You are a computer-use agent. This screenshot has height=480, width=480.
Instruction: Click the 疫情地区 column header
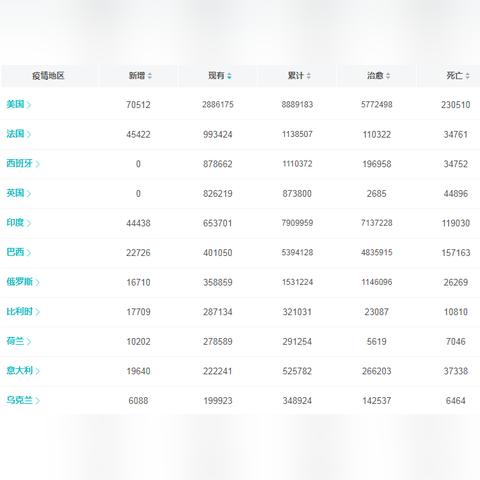coord(48,76)
